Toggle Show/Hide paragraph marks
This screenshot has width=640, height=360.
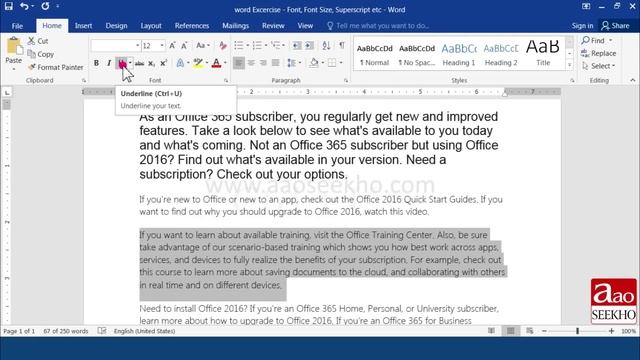[342, 45]
